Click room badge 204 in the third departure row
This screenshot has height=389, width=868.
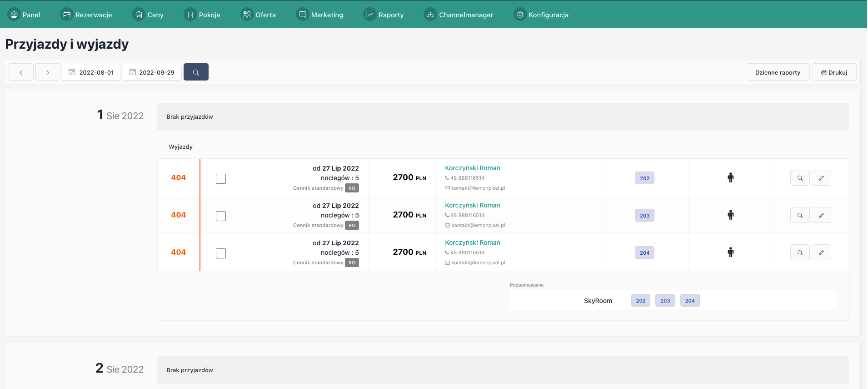644,253
